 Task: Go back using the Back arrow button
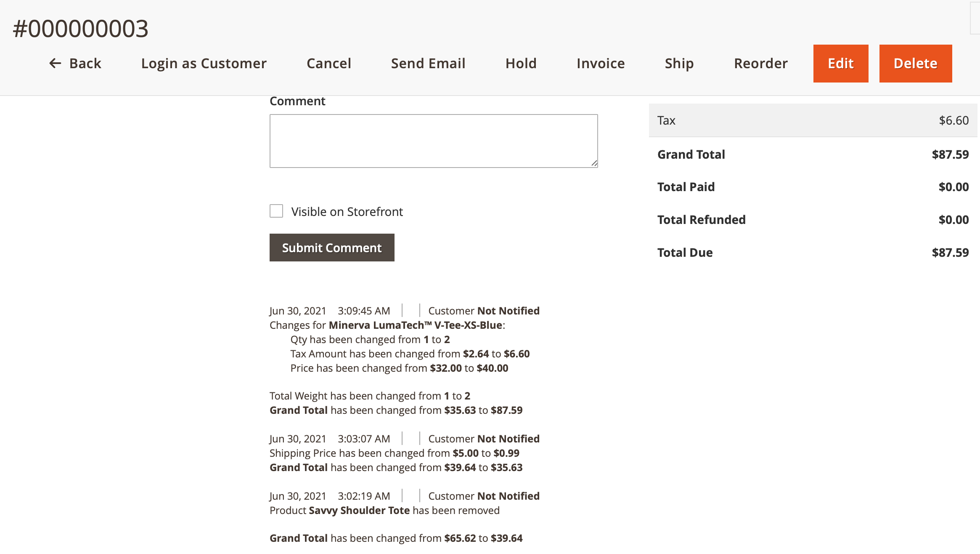click(75, 64)
